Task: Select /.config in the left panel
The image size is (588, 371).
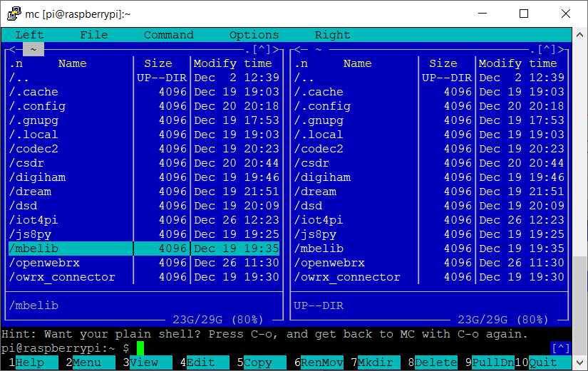Action: (144, 106)
